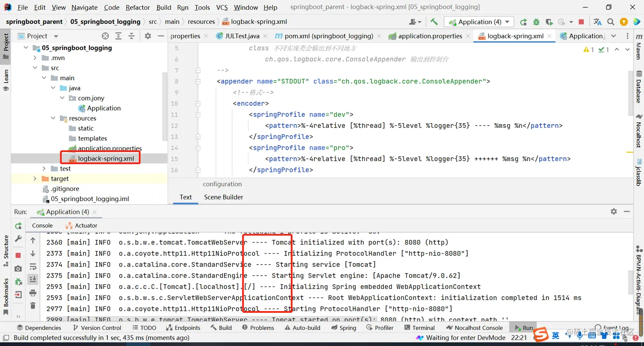The image size is (644, 346).
Task: Toggle the Nocalhost side panel
Action: (x=638, y=130)
